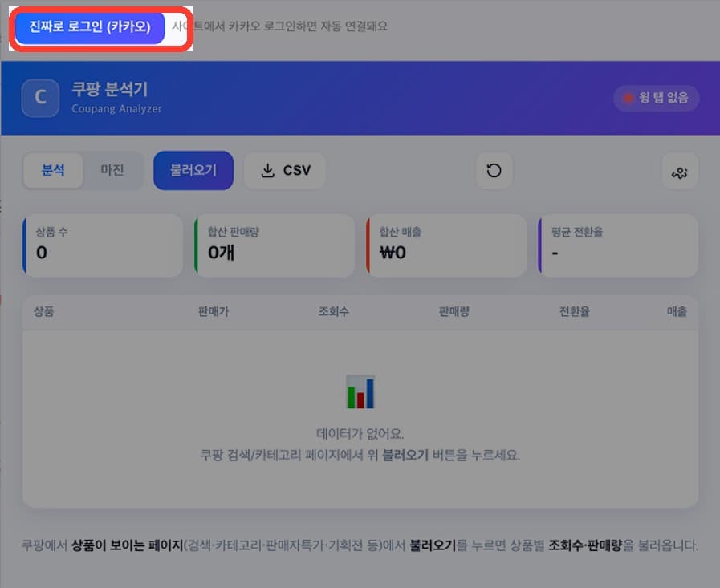Sort by the 판매량 column header

(x=454, y=312)
